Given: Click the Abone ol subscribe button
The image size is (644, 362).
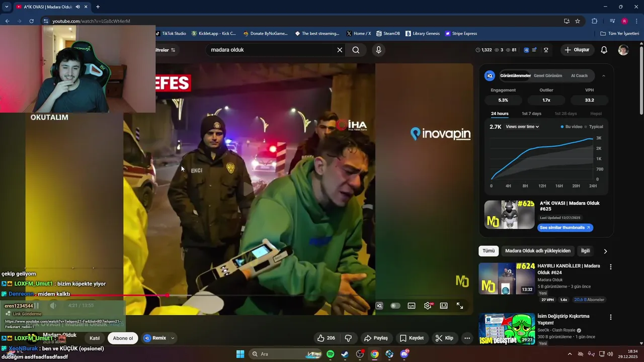Looking at the screenshot, I should click(x=123, y=338).
